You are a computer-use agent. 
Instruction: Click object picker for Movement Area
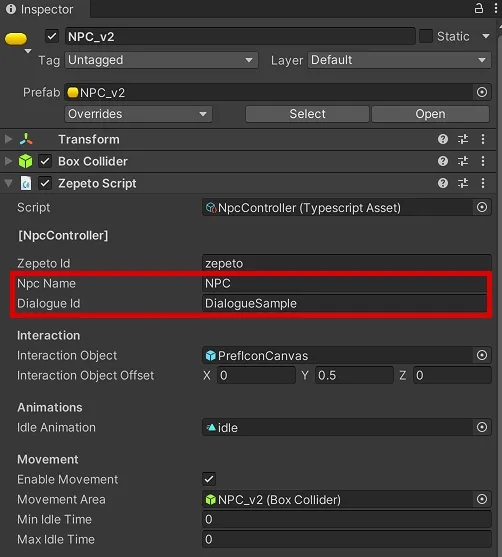point(482,499)
